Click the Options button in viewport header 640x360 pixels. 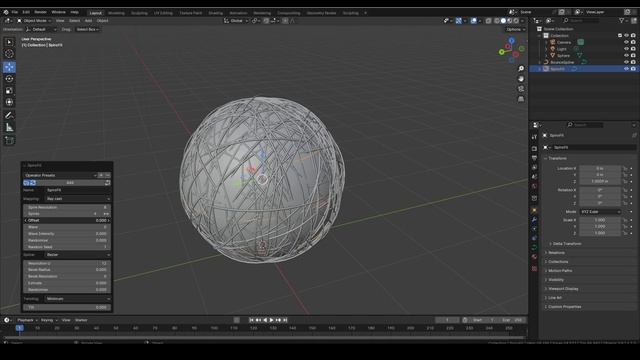[516, 29]
